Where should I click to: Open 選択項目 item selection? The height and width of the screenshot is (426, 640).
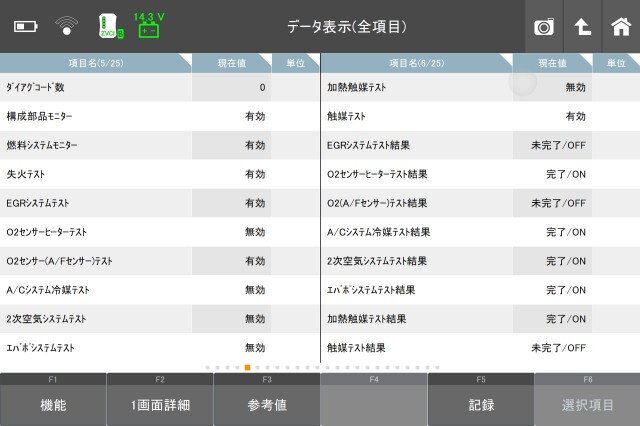pos(587,400)
